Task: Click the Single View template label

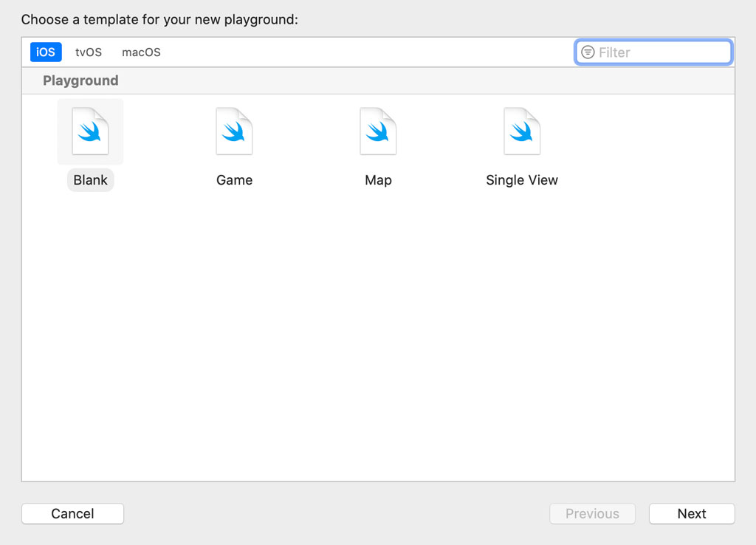Action: pos(522,180)
